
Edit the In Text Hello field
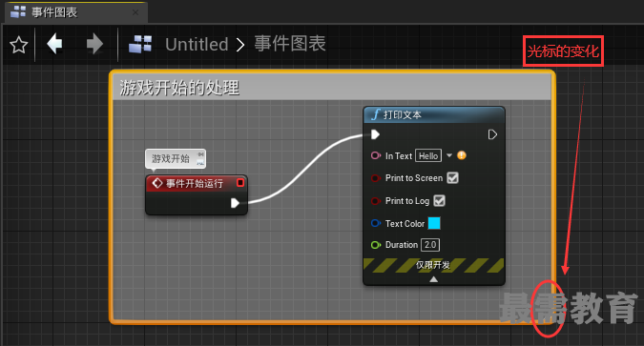[428, 156]
